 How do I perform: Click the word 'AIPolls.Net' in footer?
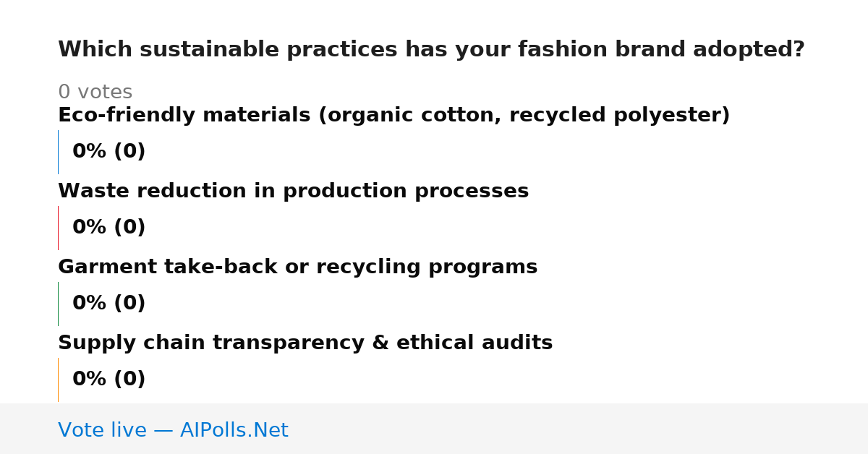coord(234,430)
